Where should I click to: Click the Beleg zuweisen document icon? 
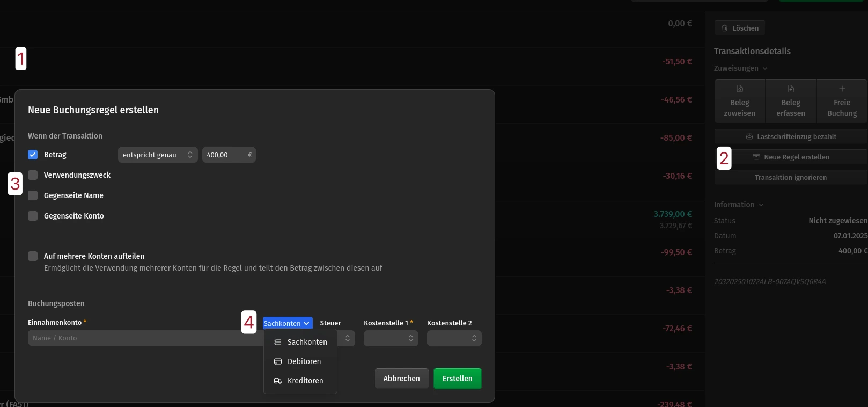tap(740, 89)
